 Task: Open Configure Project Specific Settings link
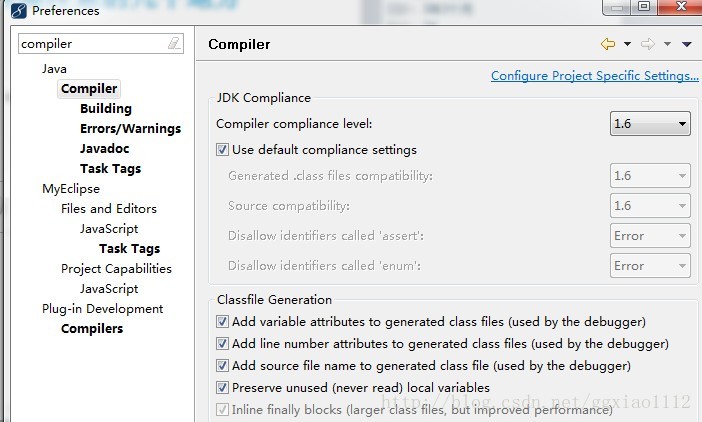click(594, 76)
